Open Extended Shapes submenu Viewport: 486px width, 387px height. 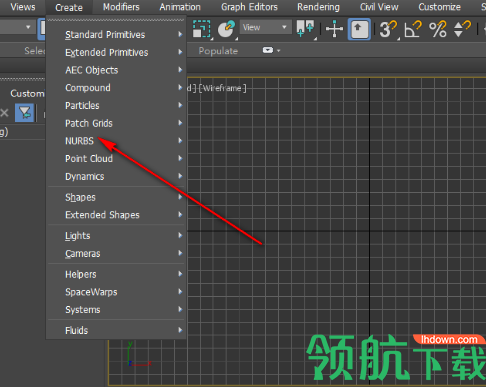[x=116, y=215]
